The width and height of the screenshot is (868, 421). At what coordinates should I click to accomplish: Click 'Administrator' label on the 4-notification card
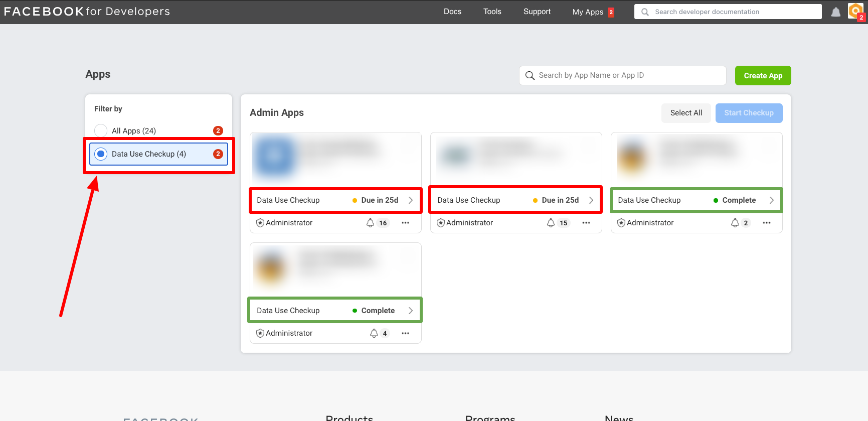289,333
